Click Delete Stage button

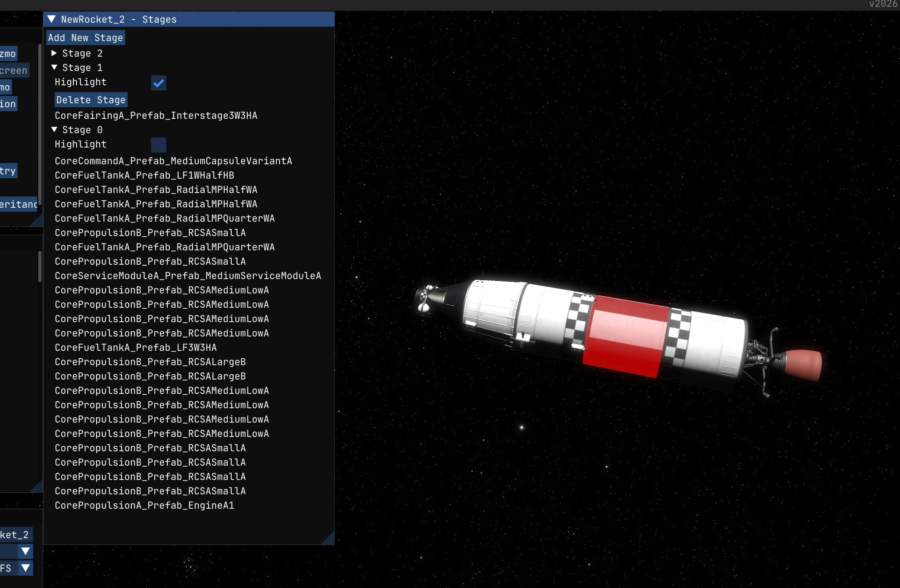pos(91,100)
